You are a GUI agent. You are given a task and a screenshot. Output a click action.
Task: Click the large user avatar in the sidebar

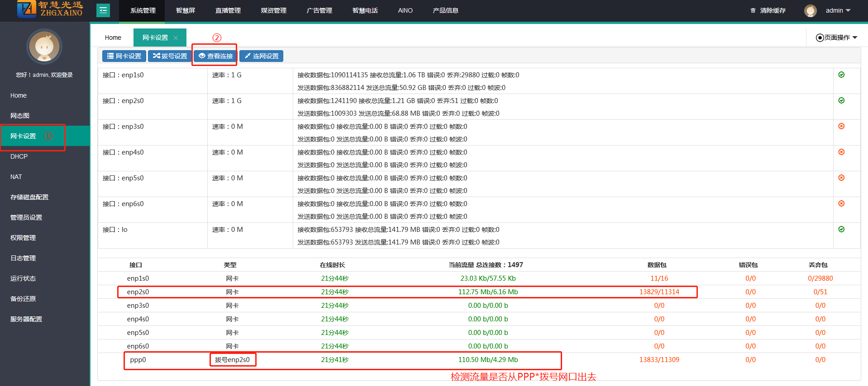pos(44,47)
